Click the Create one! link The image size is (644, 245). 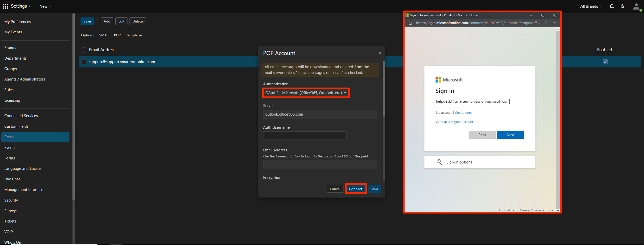click(463, 113)
